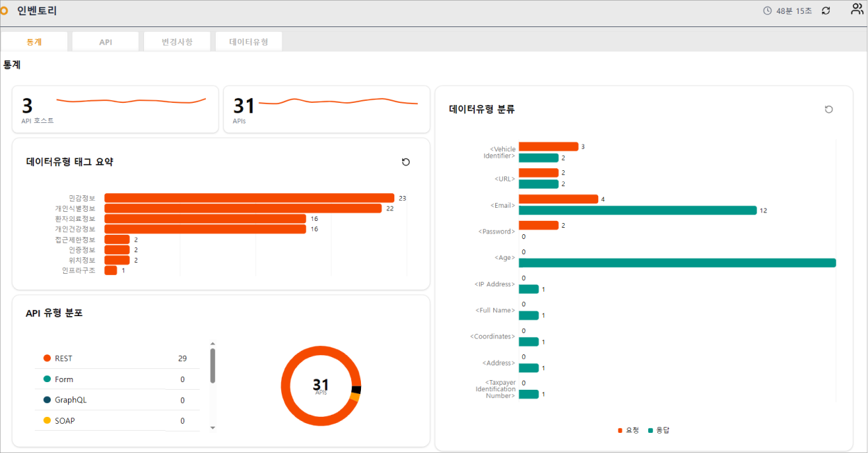Click the Email request bar valued 4

point(558,199)
